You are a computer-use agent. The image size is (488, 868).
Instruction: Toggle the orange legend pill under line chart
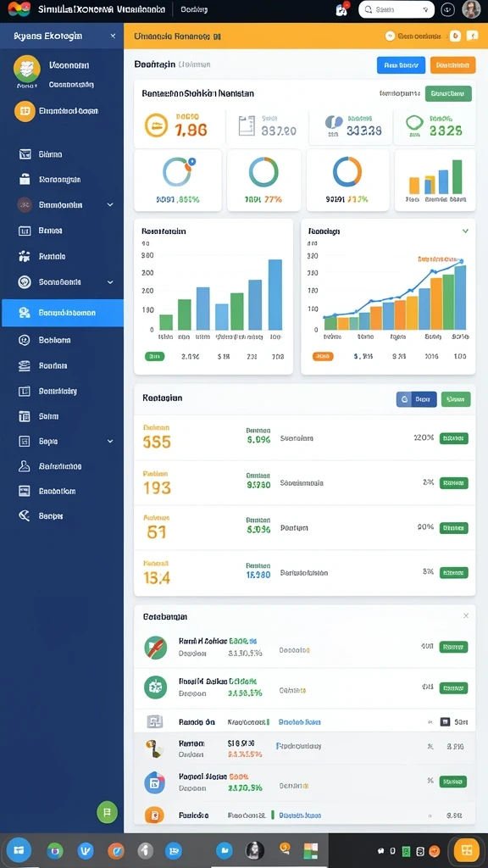coord(323,357)
